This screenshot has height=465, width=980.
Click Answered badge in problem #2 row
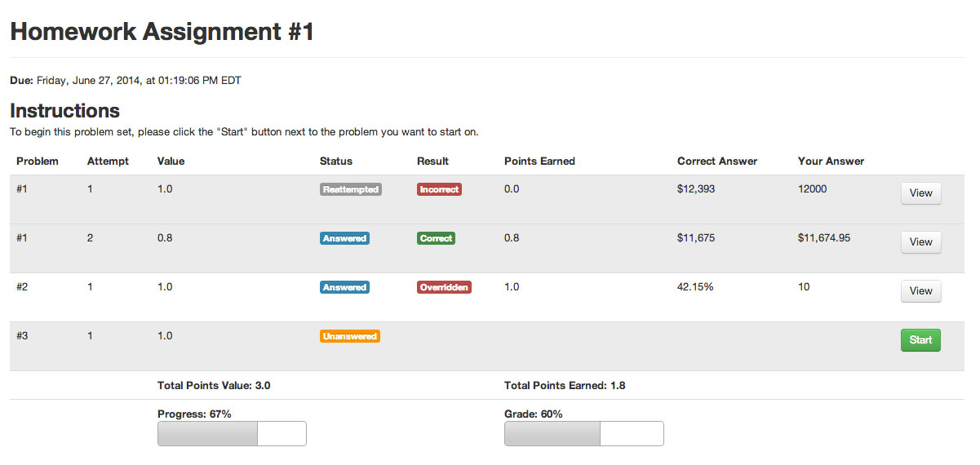click(x=344, y=287)
